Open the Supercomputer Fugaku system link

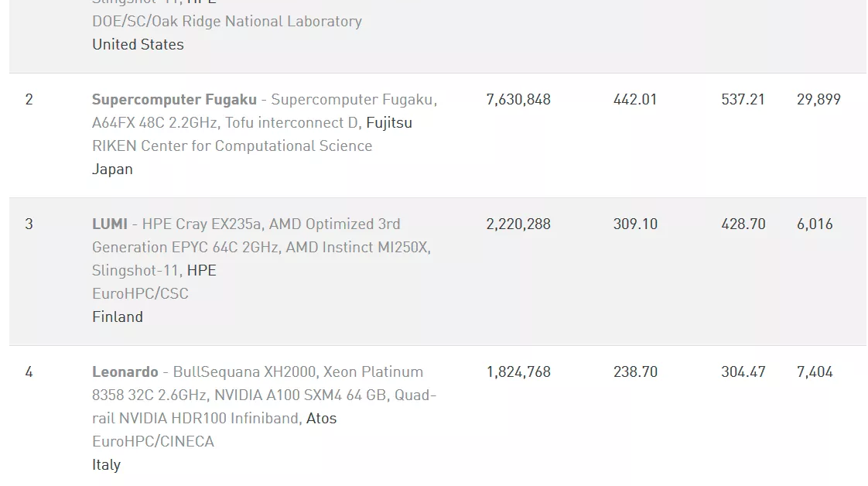pyautogui.click(x=174, y=100)
